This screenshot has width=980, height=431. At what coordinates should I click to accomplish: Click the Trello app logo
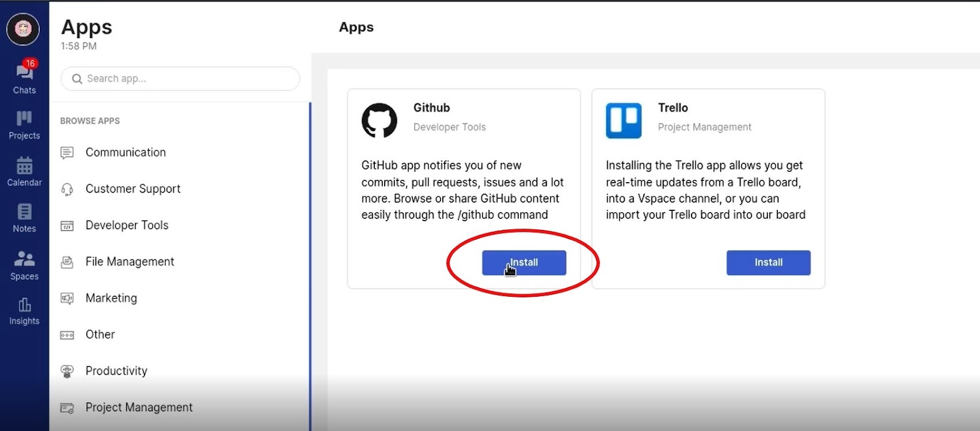pos(624,120)
